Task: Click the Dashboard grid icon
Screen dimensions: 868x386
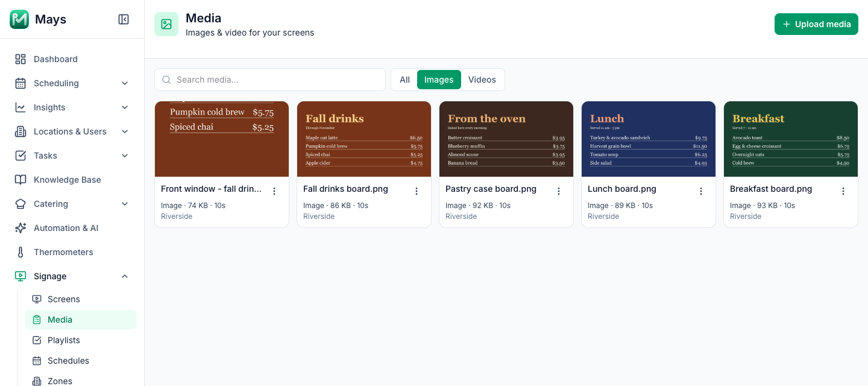Action: coord(20,59)
